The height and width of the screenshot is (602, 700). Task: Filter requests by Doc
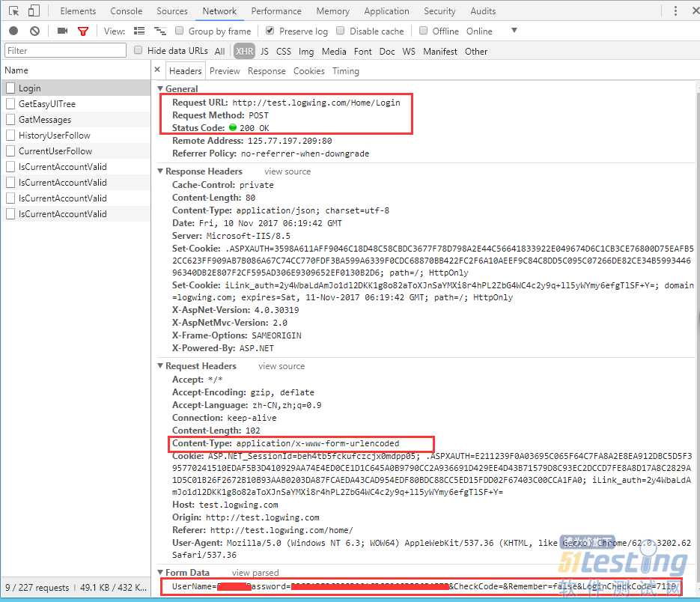(x=387, y=52)
